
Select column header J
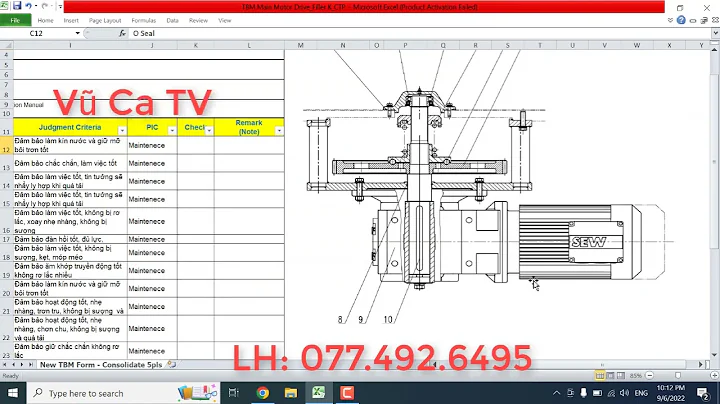[x=152, y=45]
